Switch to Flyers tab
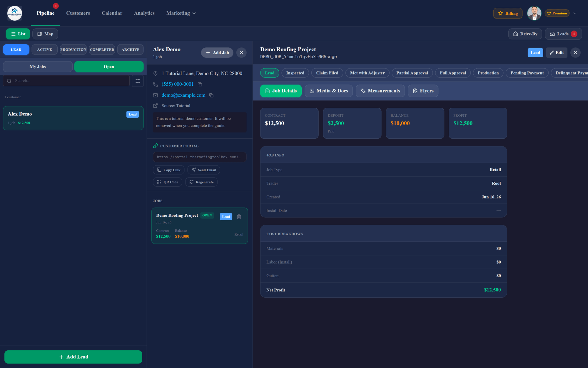 [423, 91]
